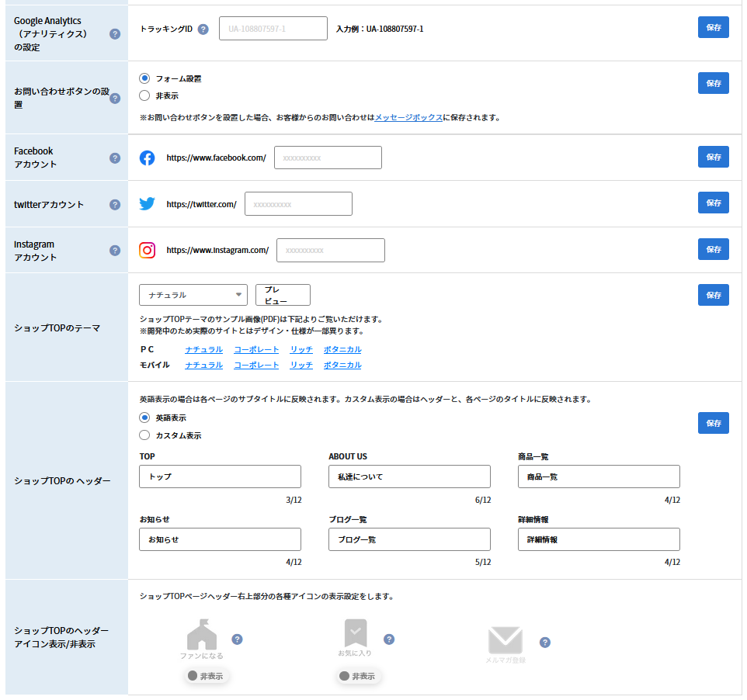Save the Google Analytics tracking ID
747x700 pixels.
713,27
